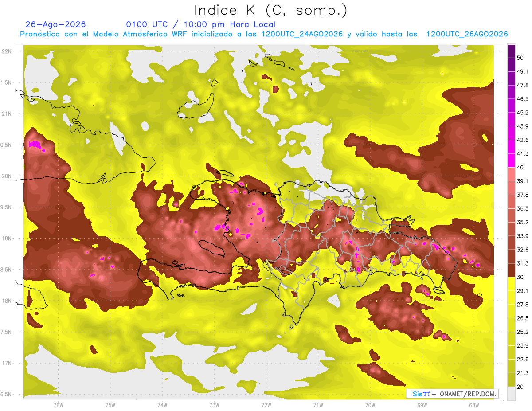Click the longitude label "70W"
Screen dimensions: 532x411
[x=370, y=405]
